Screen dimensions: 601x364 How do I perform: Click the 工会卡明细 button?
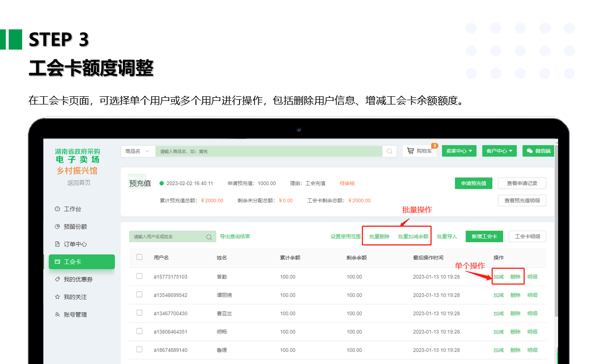[527, 236]
